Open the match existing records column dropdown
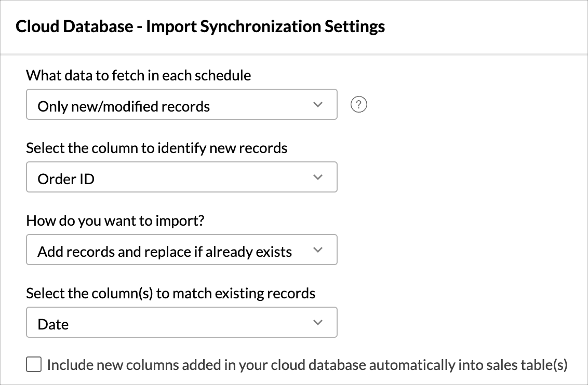The height and width of the screenshot is (385, 588). pos(181,323)
